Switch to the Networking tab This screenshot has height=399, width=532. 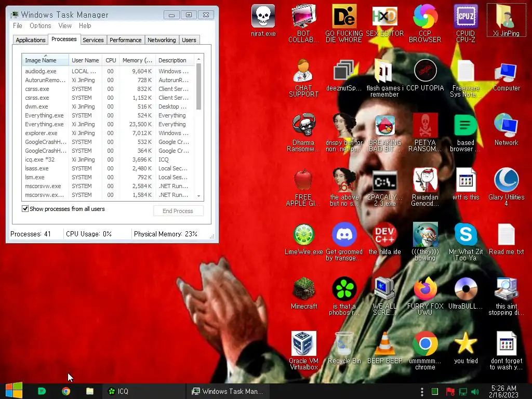162,39
